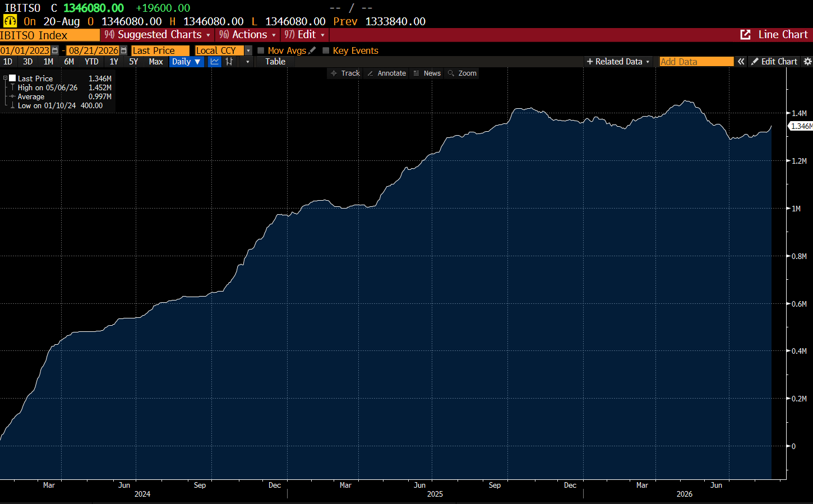Show News on the chart
The height and width of the screenshot is (504, 813).
tap(427, 73)
